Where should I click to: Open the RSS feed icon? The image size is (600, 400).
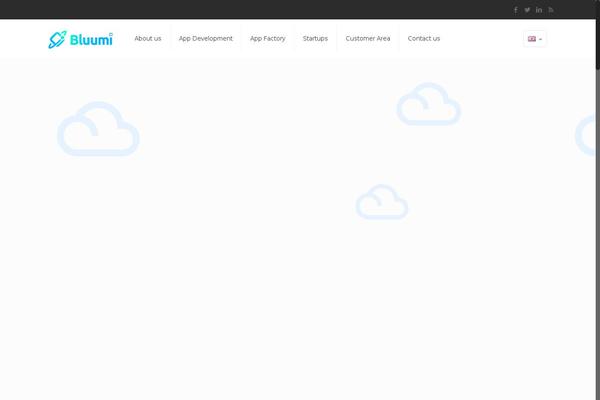tap(551, 10)
